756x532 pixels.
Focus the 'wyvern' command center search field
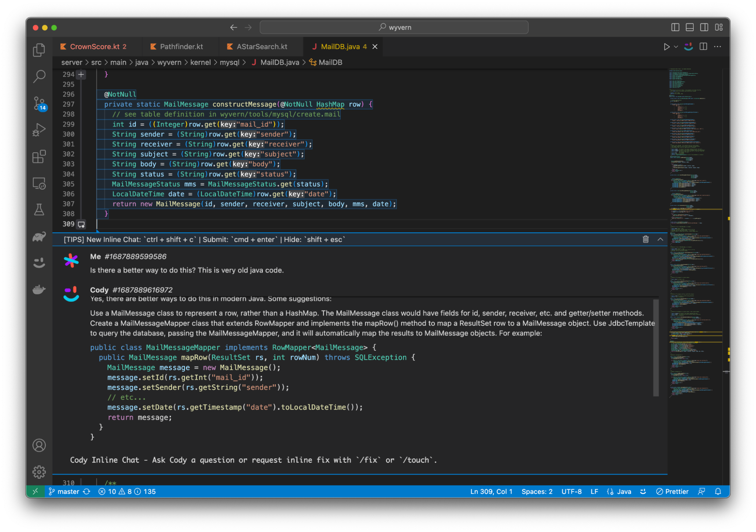[394, 27]
